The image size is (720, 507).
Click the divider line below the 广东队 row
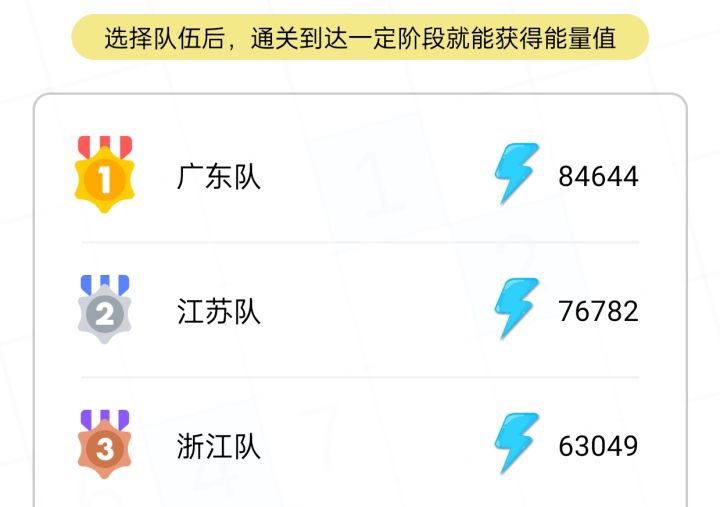(360, 242)
